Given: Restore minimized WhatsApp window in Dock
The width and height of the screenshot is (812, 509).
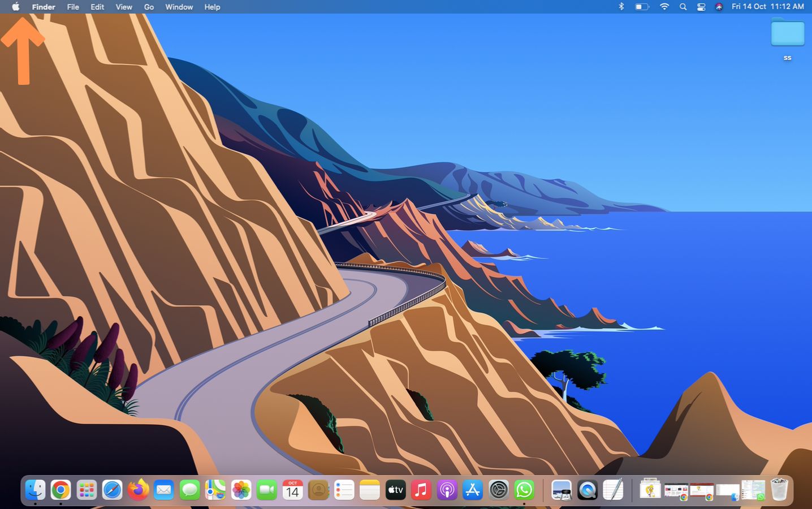Looking at the screenshot, I should (753, 490).
